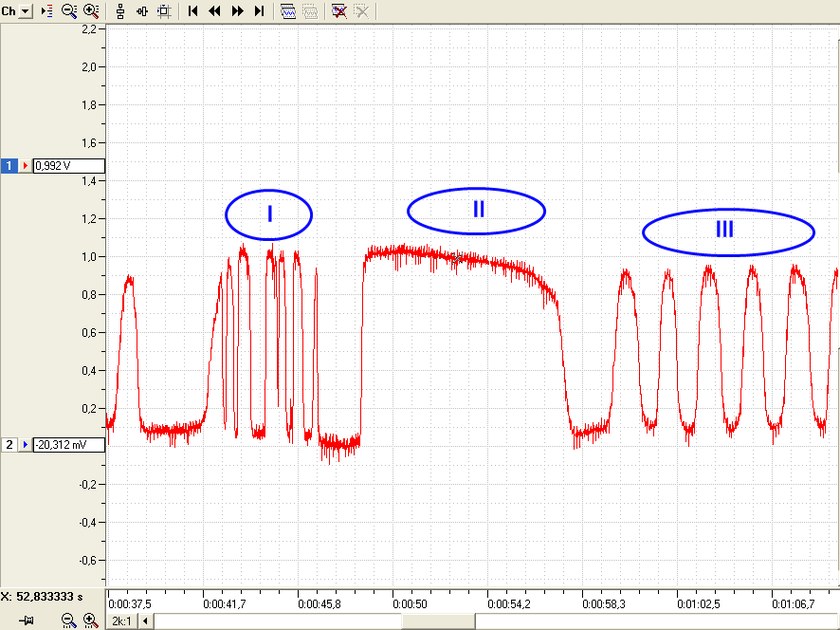The image size is (840, 630).
Task: Click the blue arrow next to channel 2
Action: 26,444
